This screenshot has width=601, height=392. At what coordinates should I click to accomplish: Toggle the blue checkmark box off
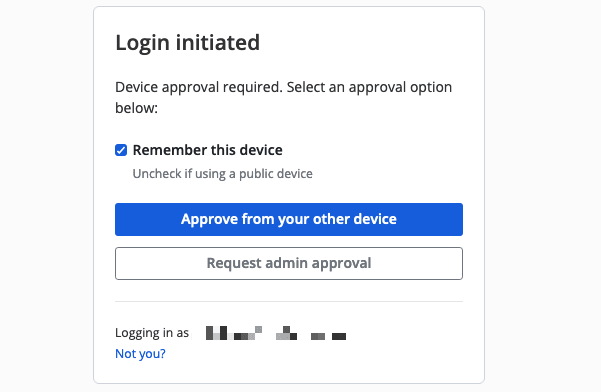121,150
